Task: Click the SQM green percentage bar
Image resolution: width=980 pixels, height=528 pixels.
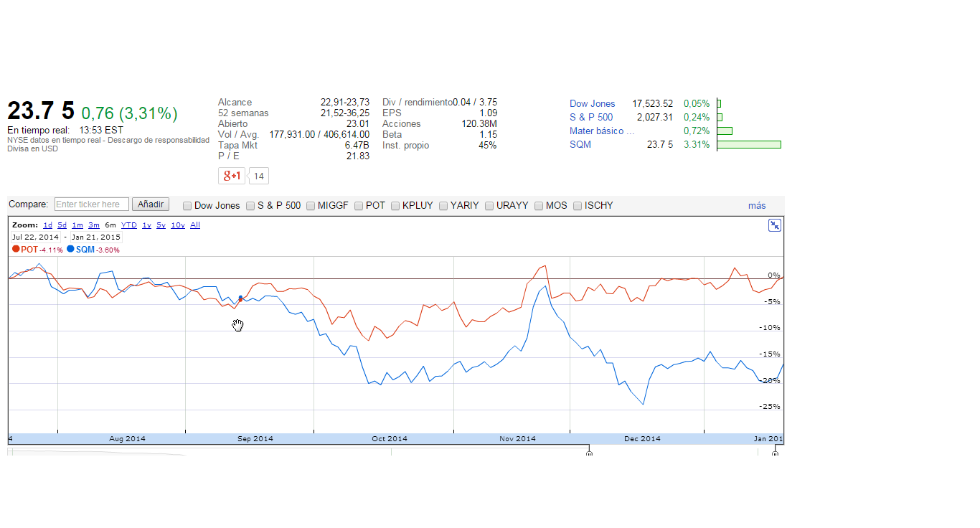Action: pos(749,145)
